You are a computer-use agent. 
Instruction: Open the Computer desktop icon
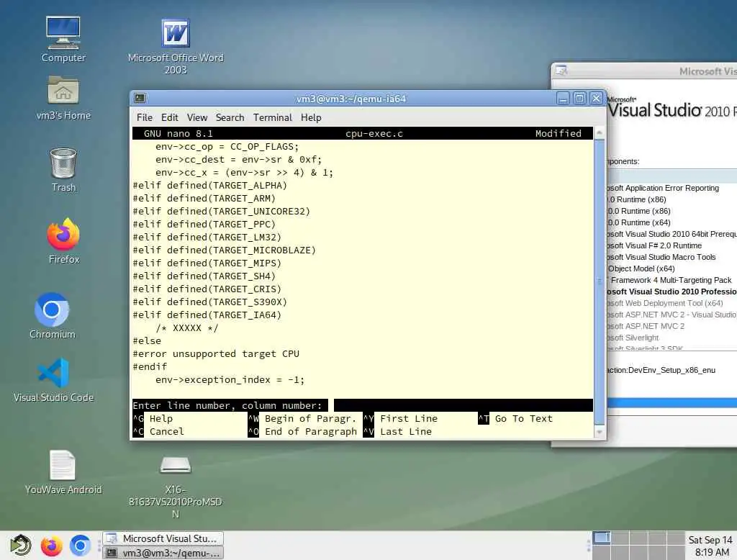[x=63, y=40]
